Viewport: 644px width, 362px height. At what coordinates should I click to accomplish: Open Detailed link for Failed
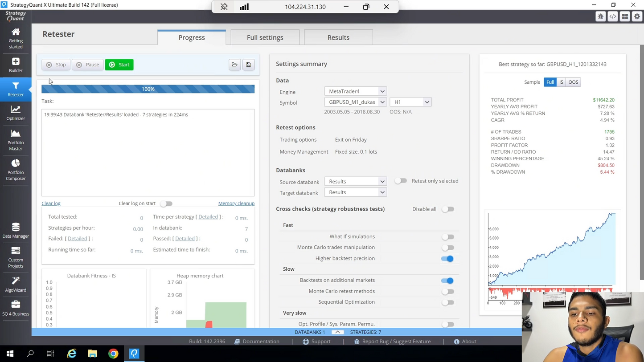click(x=77, y=239)
